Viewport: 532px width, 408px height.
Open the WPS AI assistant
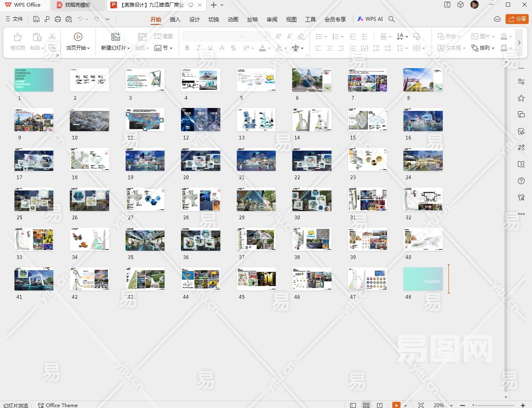370,19
